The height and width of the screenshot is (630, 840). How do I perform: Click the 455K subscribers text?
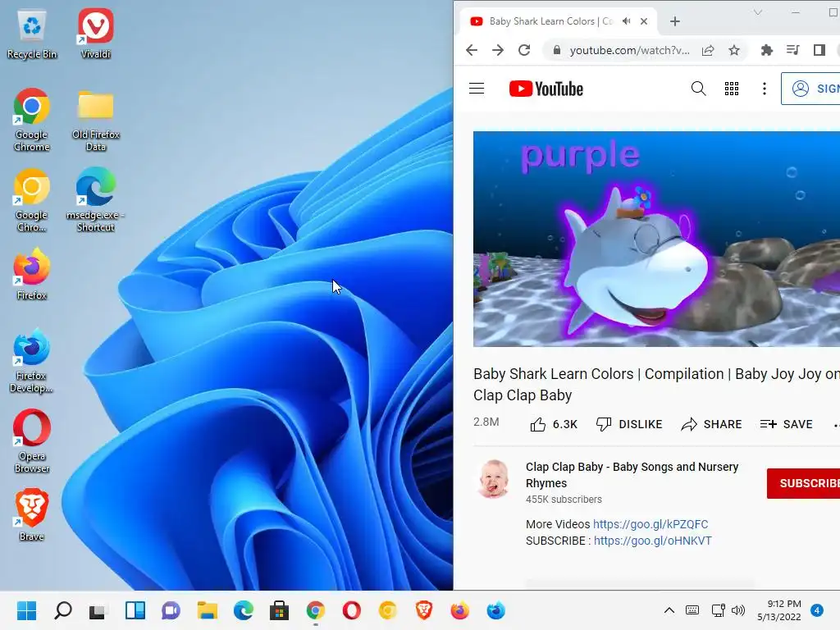[x=564, y=500]
